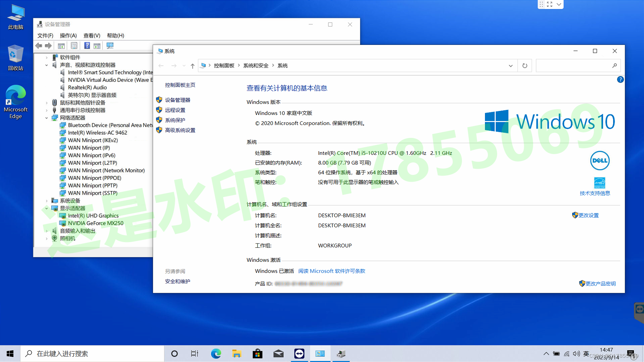Image resolution: width=644 pixels, height=362 pixels.
Task: Click the Wi-Fi icon in system tray
Action: 566,354
